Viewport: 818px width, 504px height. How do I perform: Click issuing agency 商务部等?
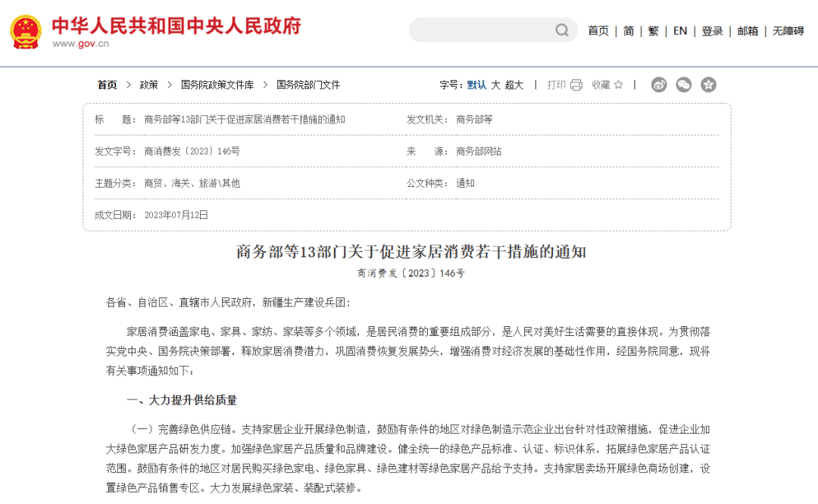pyautogui.click(x=474, y=120)
